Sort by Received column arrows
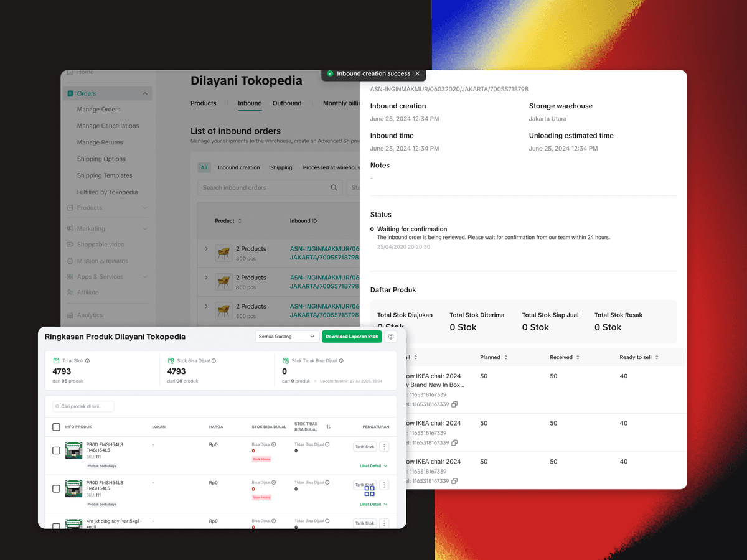Screen dimensions: 747x560 [x=578, y=357]
